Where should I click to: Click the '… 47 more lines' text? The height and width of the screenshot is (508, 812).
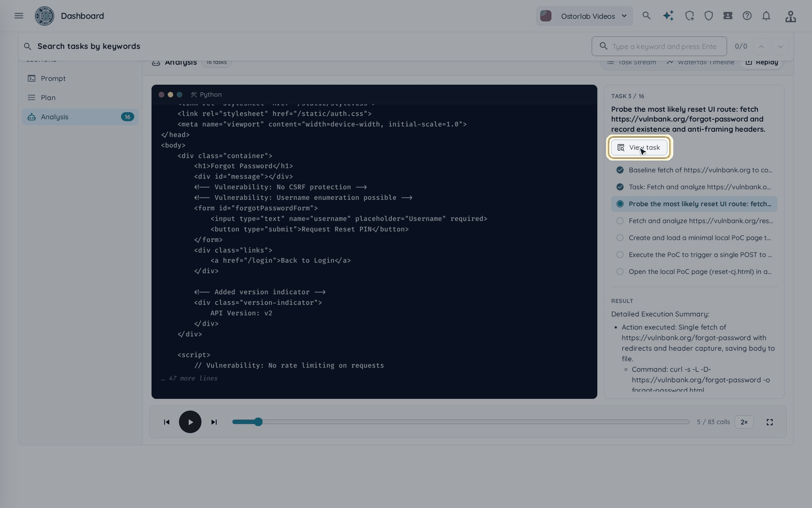(x=189, y=378)
